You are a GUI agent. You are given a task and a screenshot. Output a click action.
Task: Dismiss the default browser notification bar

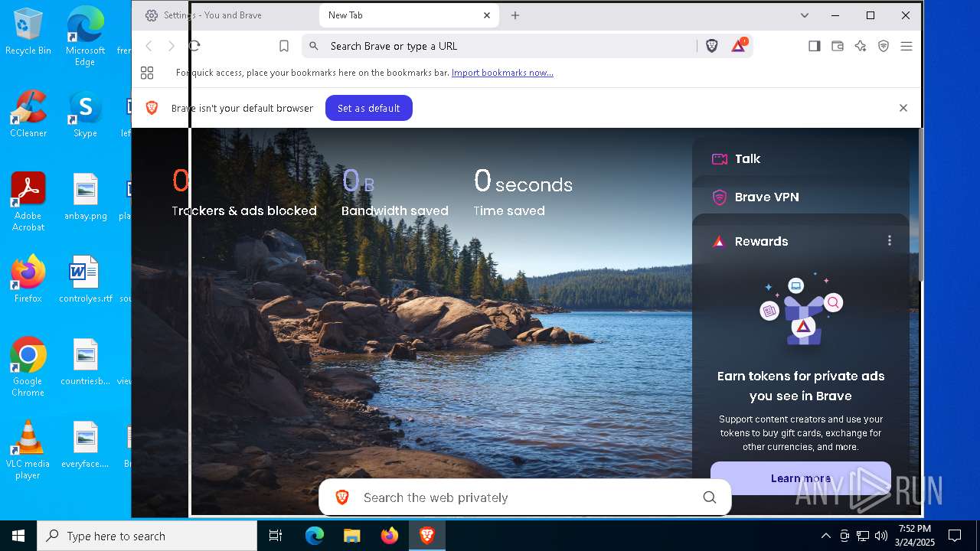[903, 108]
